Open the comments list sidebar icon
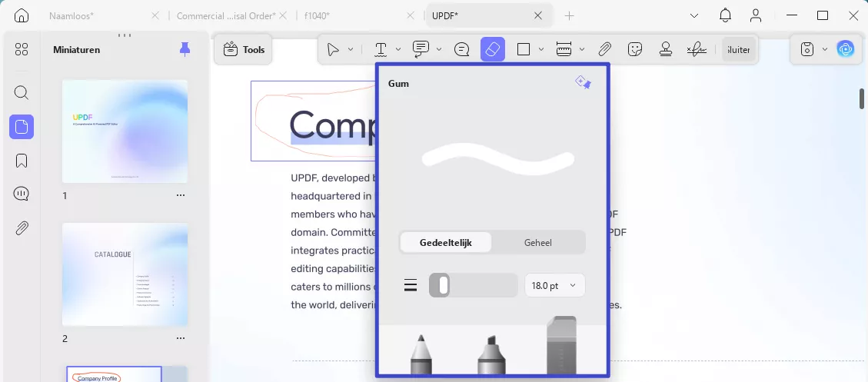The height and width of the screenshot is (382, 868). click(21, 194)
